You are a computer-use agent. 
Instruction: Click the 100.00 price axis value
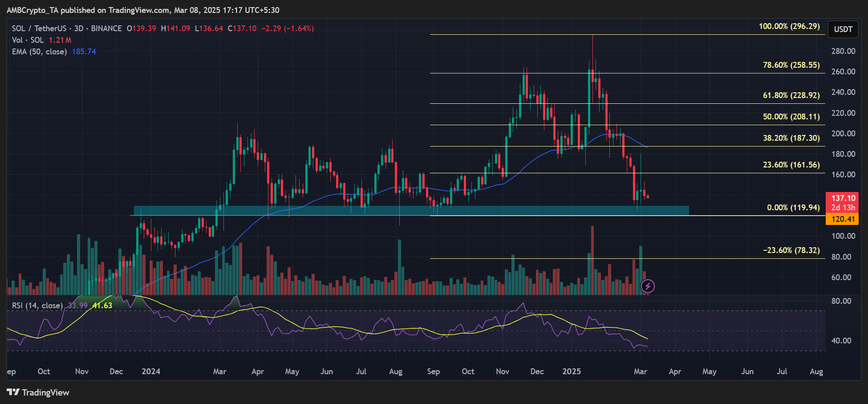(843, 236)
